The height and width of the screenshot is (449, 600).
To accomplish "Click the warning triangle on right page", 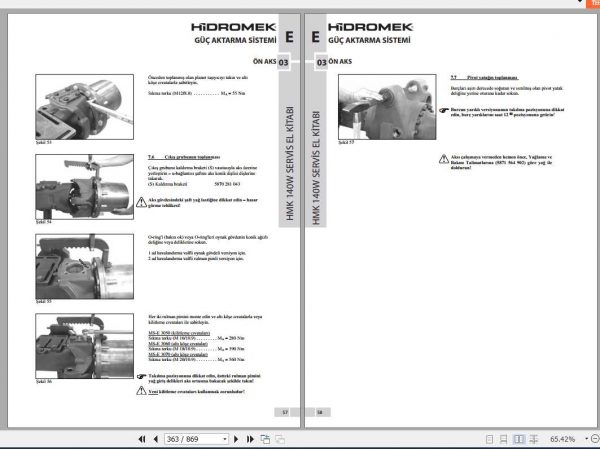I will tap(444, 159).
